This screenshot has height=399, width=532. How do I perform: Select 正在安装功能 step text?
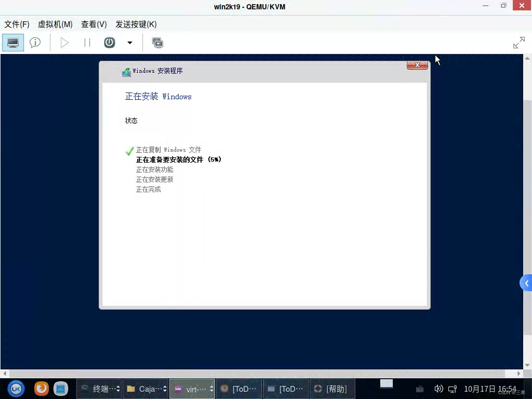154,170
